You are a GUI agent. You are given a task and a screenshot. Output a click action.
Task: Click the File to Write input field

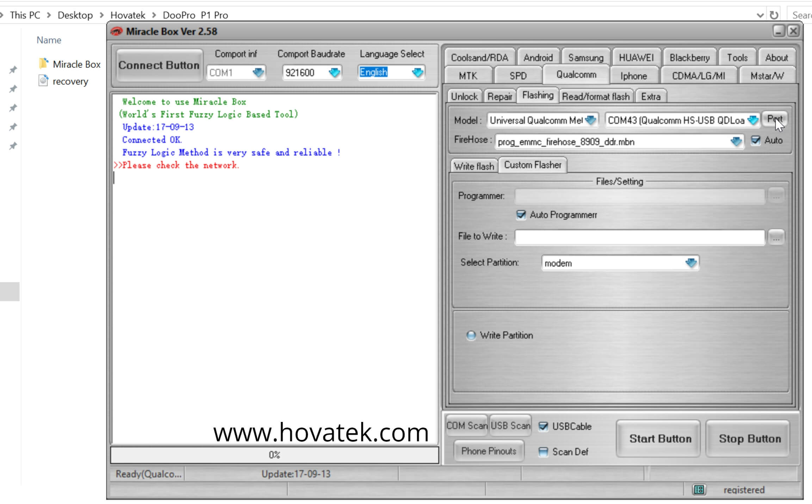tap(640, 237)
